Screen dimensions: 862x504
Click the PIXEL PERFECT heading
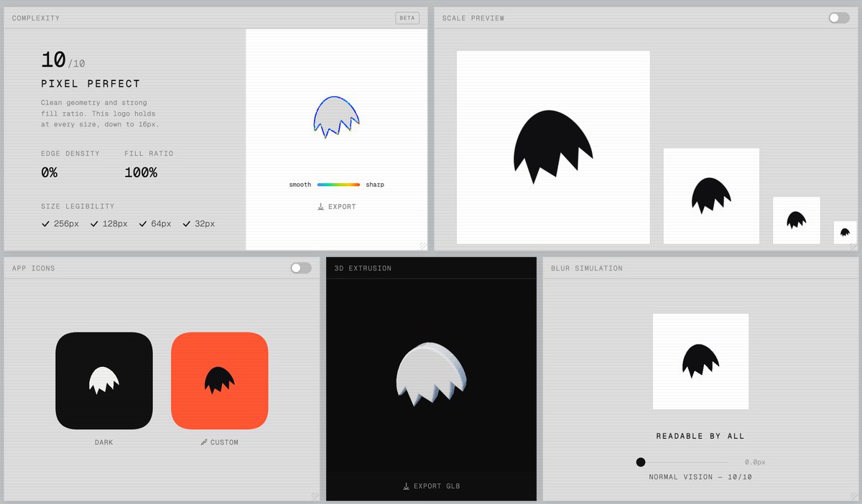tap(91, 84)
